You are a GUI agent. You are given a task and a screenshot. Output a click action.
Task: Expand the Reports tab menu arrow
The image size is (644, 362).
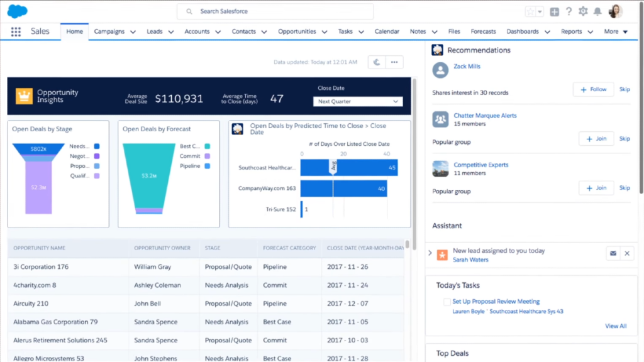click(590, 31)
